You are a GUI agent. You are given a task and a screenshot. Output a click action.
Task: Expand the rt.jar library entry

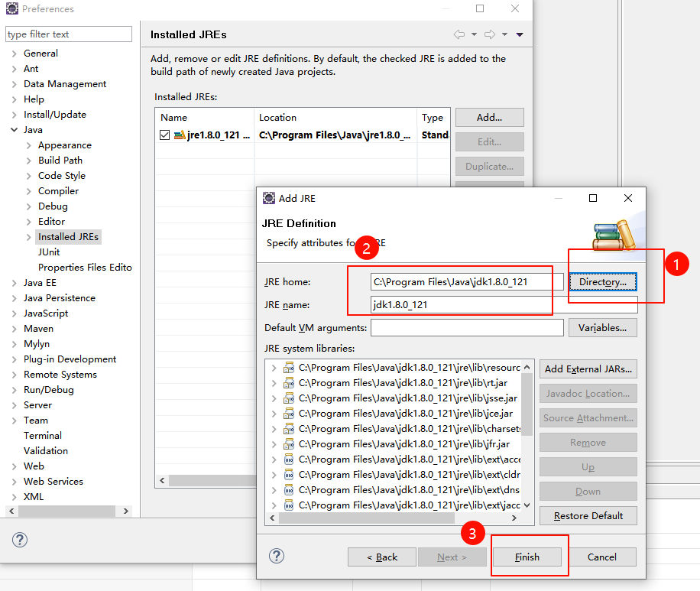pyautogui.click(x=274, y=383)
